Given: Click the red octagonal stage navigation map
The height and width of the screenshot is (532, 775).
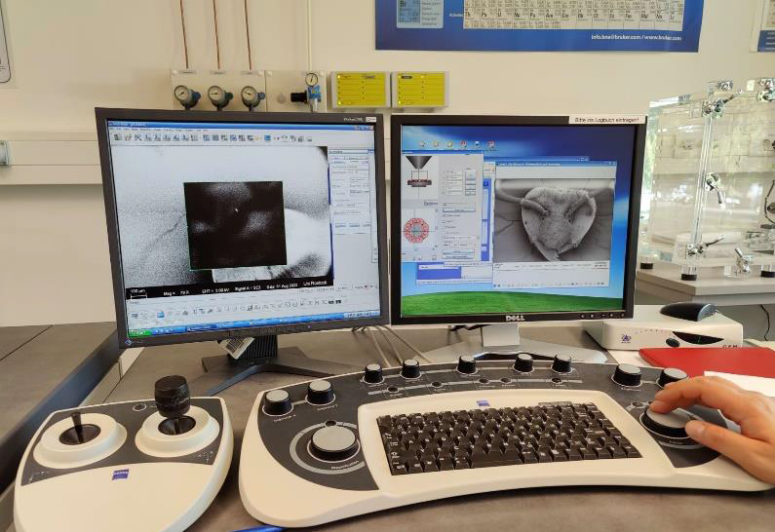Looking at the screenshot, I should 416,229.
